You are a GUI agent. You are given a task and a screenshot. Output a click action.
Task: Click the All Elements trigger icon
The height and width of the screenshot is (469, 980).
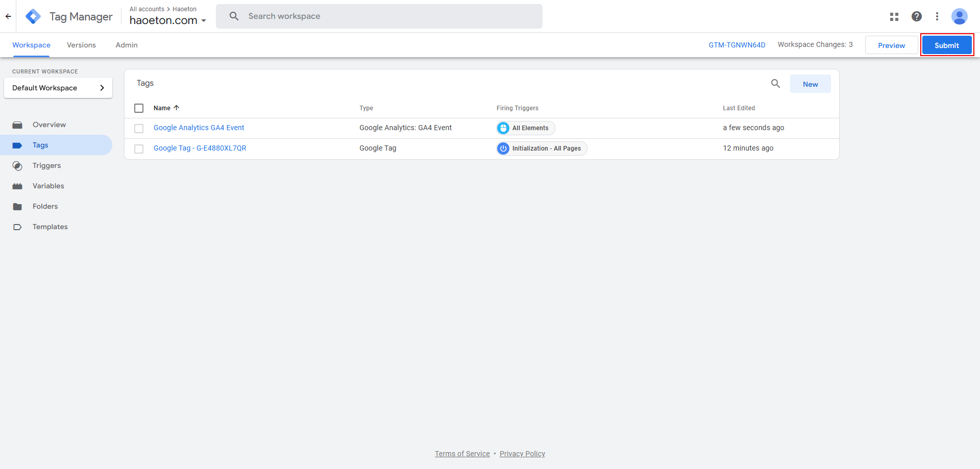[x=503, y=128]
